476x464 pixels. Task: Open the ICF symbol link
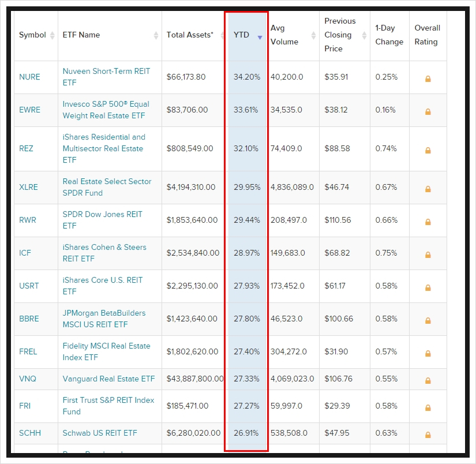[x=25, y=253]
